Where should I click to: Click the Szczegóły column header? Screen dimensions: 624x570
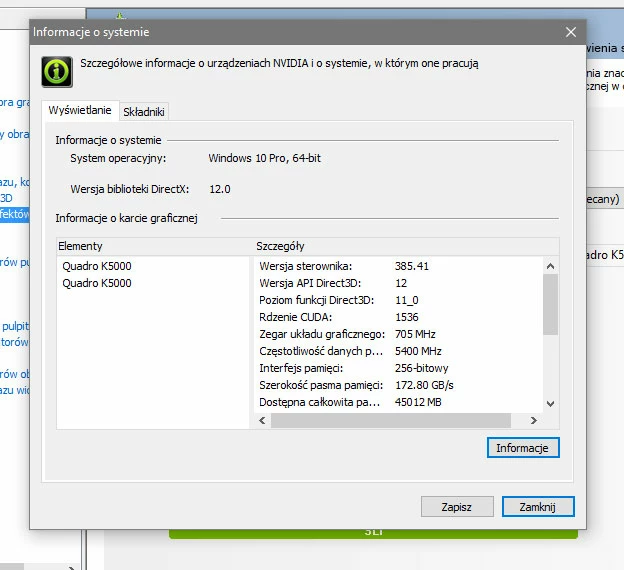[406, 246]
